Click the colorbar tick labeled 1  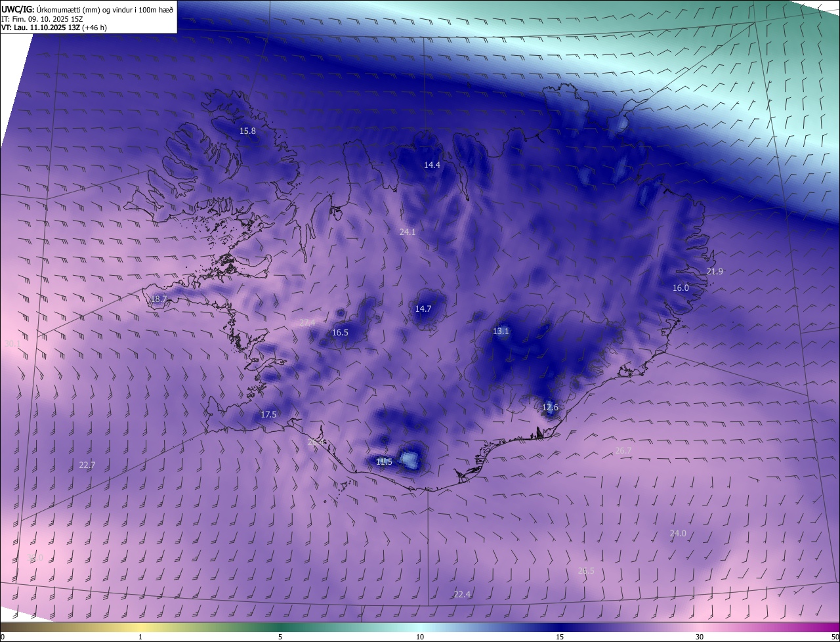pos(140,637)
